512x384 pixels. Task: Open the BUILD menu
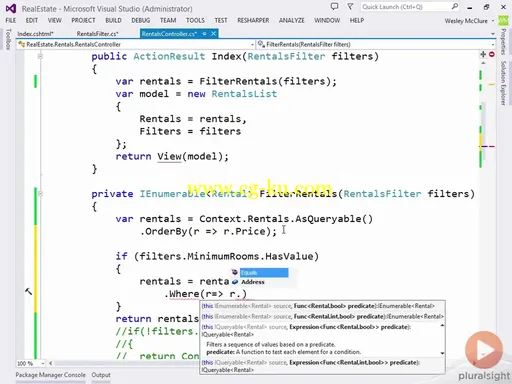[113, 20]
